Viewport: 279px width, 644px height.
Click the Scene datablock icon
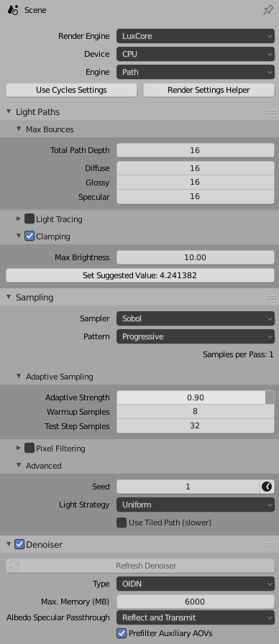coord(13,10)
